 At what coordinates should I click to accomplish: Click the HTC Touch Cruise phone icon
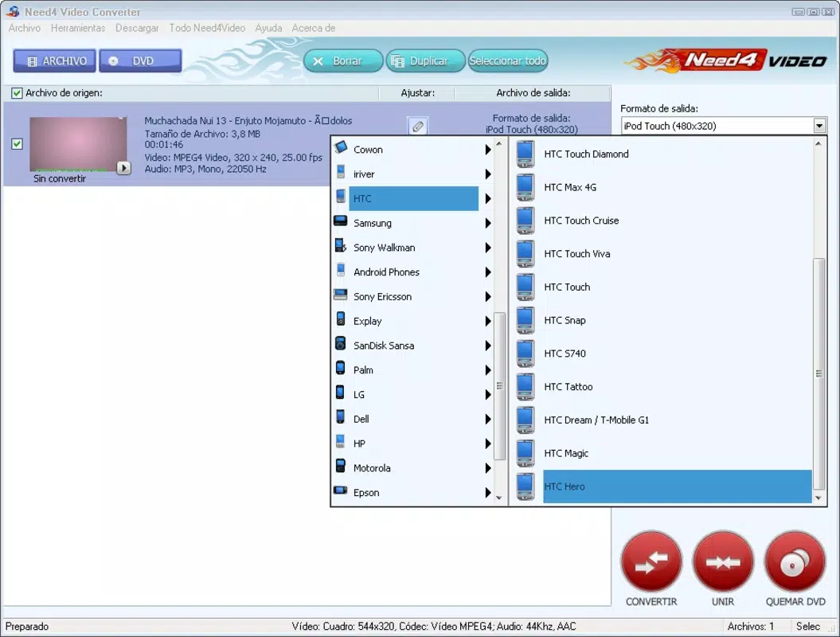pyautogui.click(x=525, y=221)
